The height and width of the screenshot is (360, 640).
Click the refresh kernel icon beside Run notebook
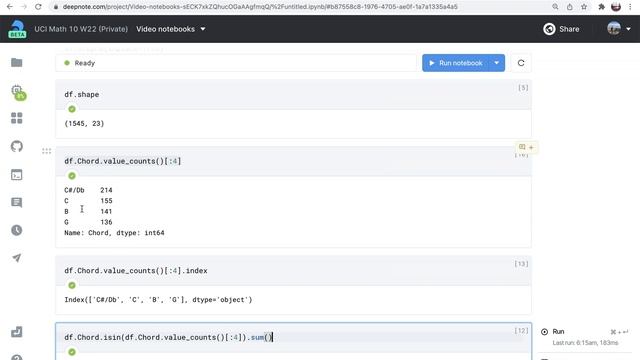click(521, 63)
